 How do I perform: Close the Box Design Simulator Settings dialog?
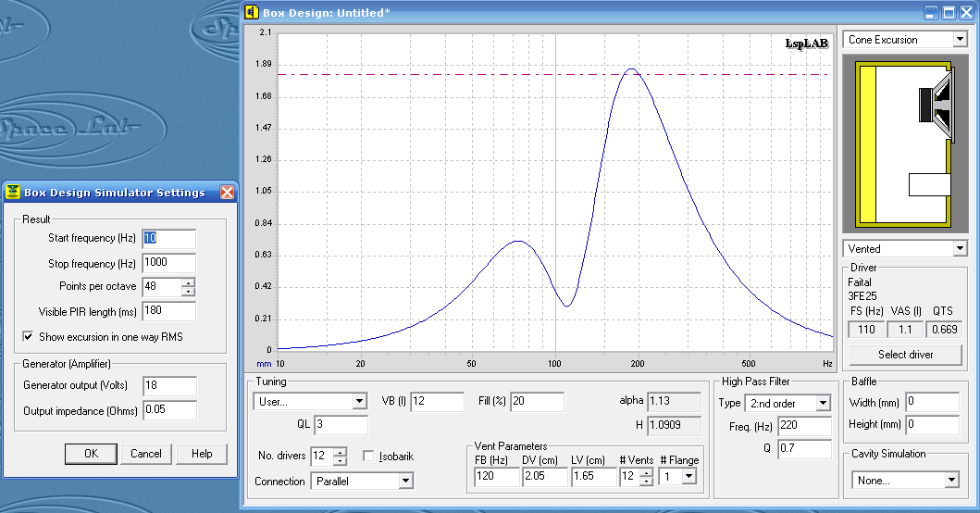227,193
